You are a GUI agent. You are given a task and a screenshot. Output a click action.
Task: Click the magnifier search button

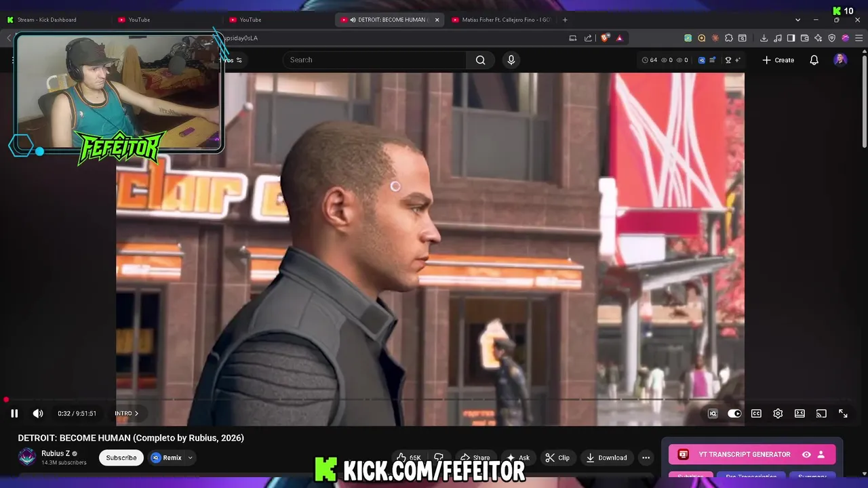tap(480, 60)
